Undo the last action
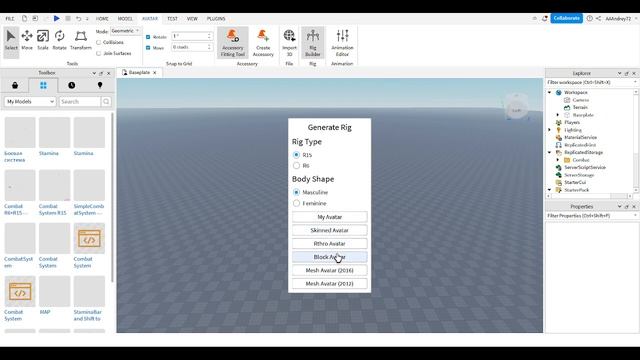 (78, 18)
